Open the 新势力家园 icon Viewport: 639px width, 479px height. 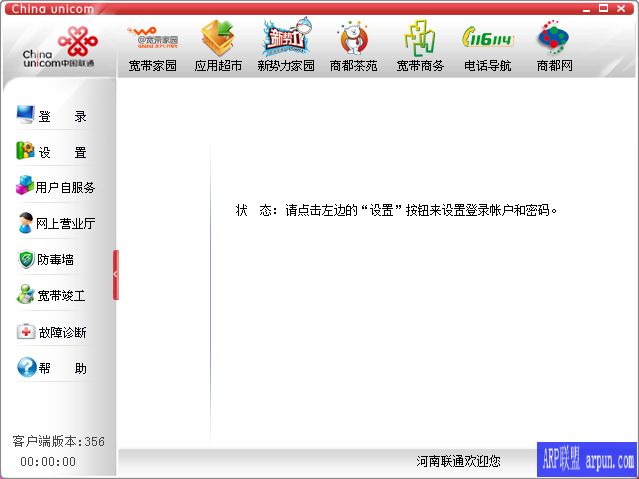pos(286,38)
